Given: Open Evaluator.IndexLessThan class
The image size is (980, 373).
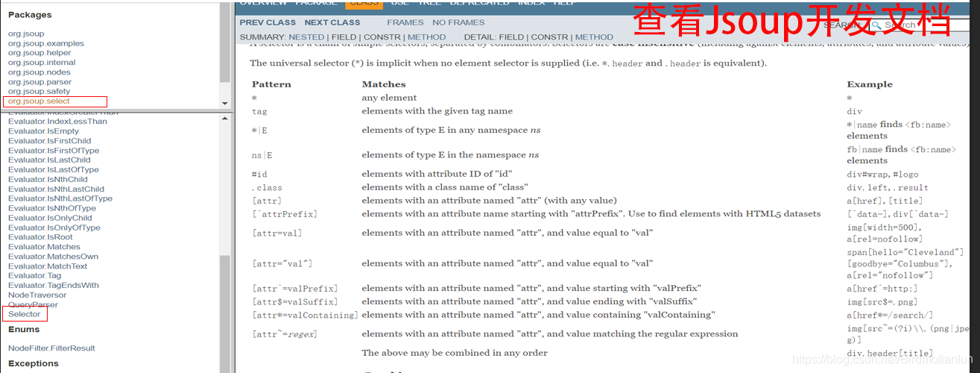Looking at the screenshot, I should [x=57, y=121].
